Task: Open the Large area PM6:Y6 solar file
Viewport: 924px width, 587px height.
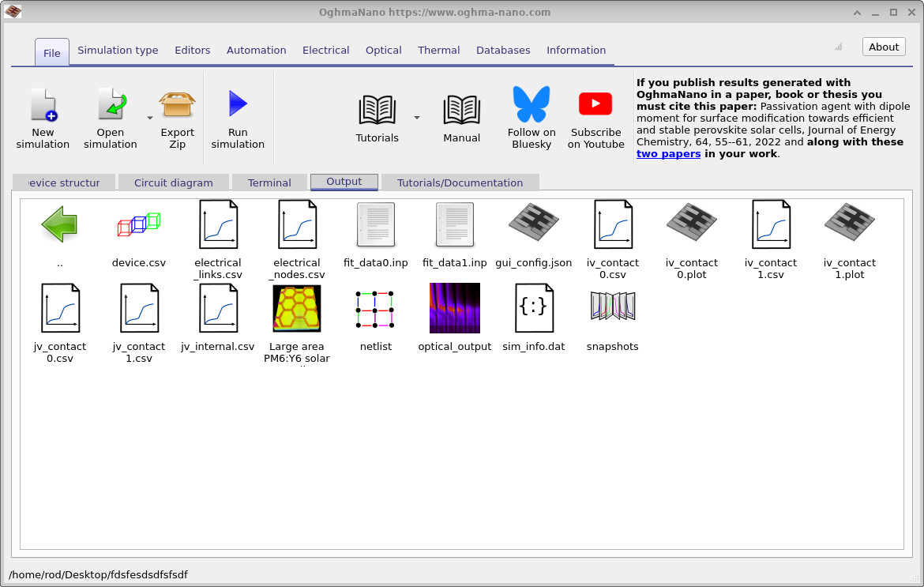Action: 296,308
